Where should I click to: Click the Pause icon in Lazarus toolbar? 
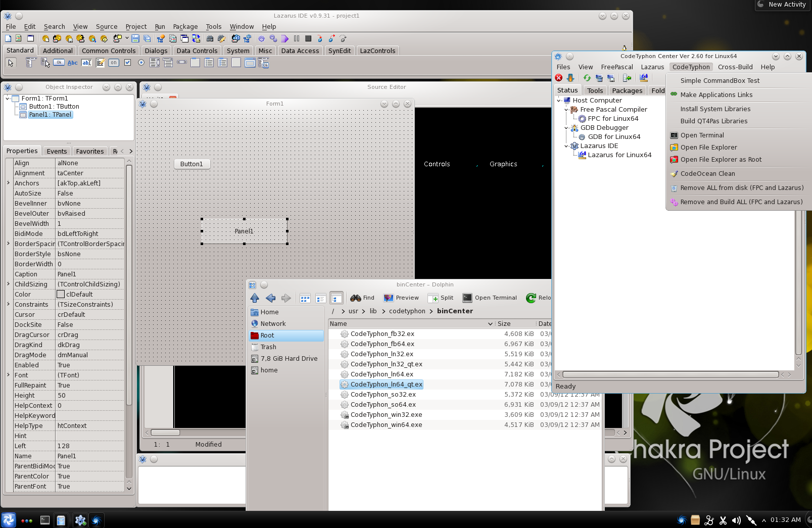(297, 38)
